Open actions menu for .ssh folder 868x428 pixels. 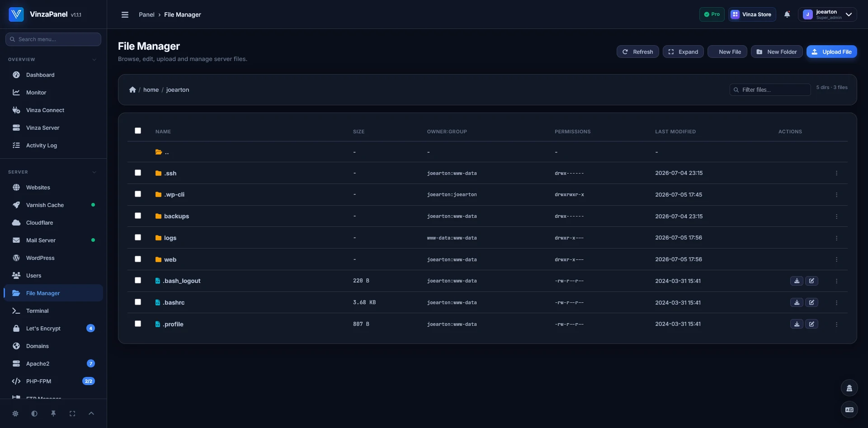[836, 173]
